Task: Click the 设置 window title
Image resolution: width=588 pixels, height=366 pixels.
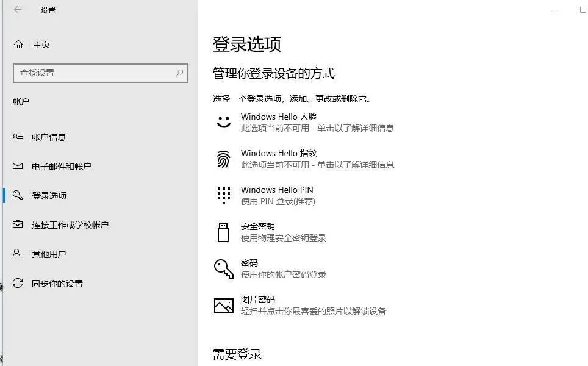Action: 48,10
